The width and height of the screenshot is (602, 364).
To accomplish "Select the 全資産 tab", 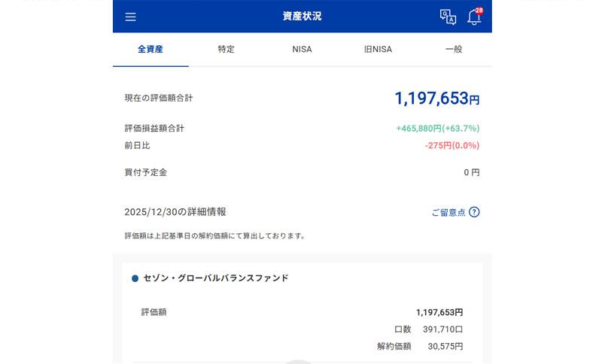I will point(150,50).
